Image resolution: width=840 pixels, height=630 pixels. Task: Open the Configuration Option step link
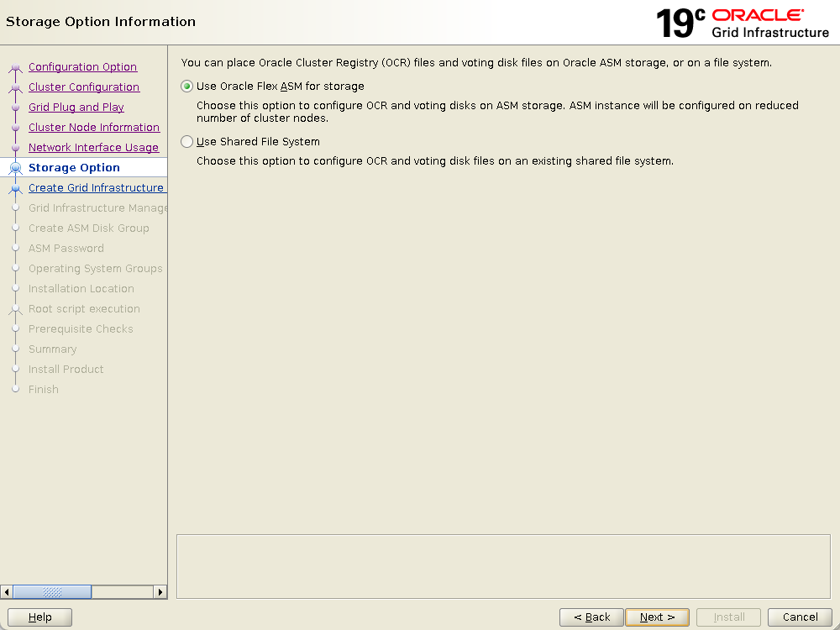pyautogui.click(x=82, y=67)
